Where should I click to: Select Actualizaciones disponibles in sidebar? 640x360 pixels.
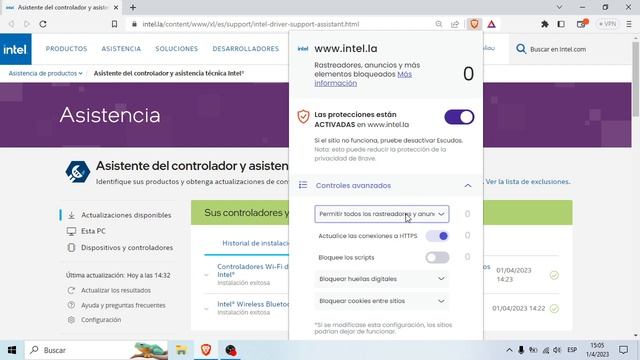(x=126, y=215)
